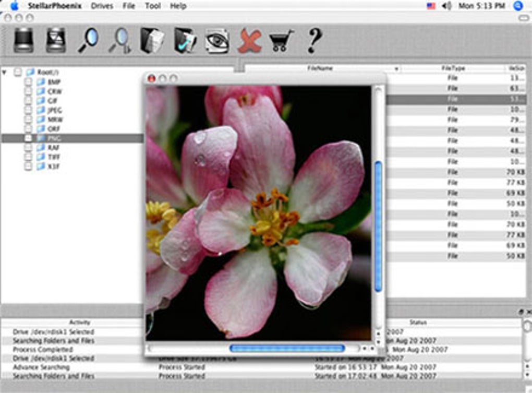Open the File menu
532x393 pixels.
[x=129, y=6]
